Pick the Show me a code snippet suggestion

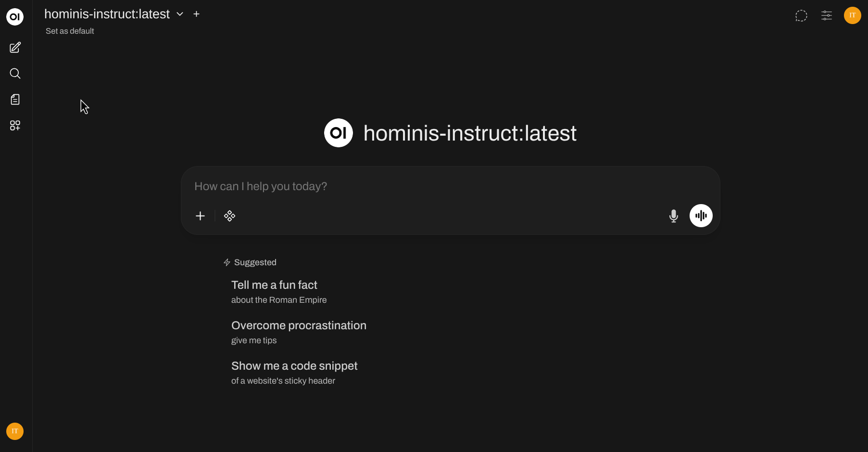(x=294, y=372)
